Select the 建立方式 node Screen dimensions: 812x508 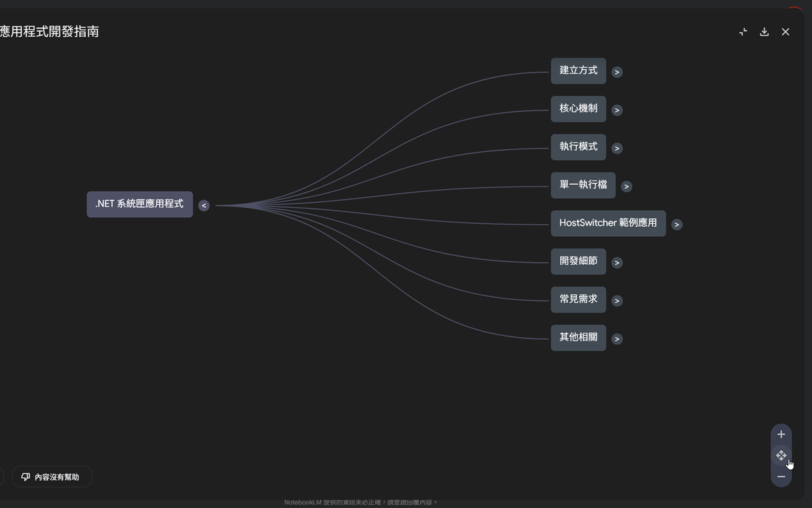click(579, 71)
